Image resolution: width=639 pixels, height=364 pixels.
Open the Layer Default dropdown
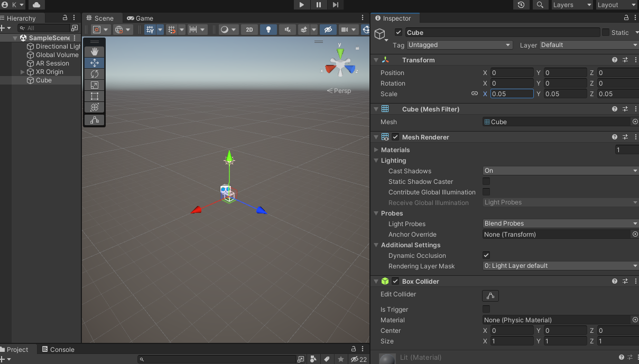tap(589, 45)
